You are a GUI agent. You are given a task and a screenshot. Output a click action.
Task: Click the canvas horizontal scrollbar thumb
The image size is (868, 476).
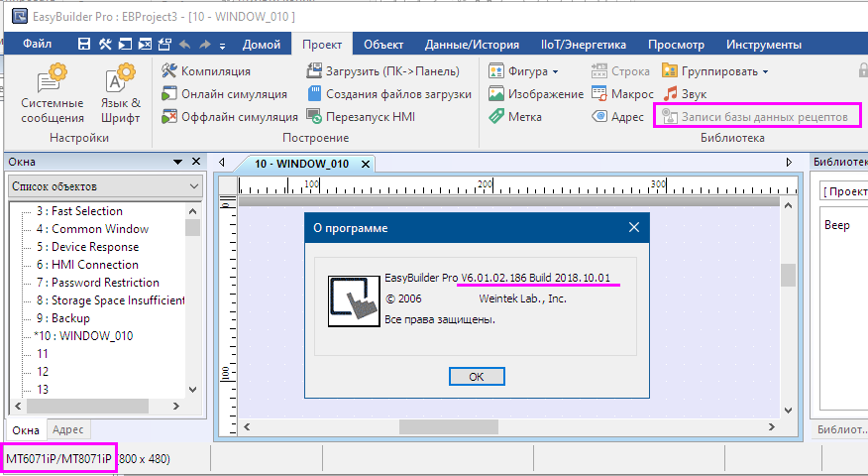pos(449,426)
